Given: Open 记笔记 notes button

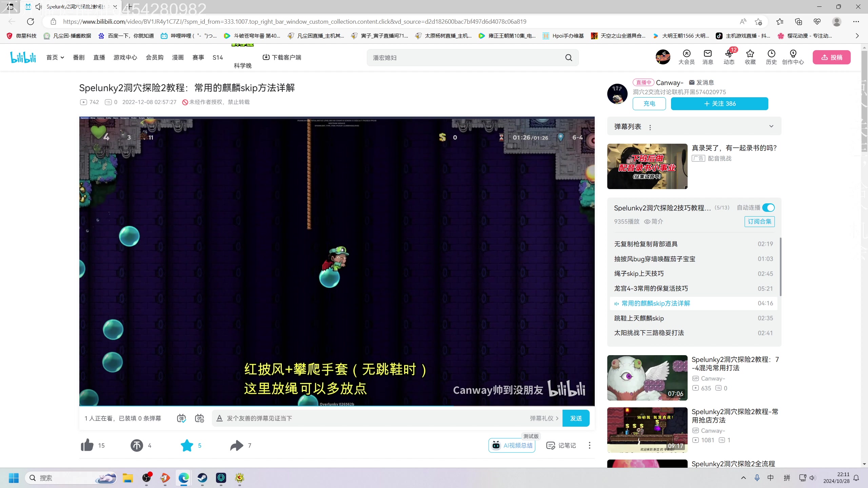Looking at the screenshot, I should pyautogui.click(x=561, y=445).
